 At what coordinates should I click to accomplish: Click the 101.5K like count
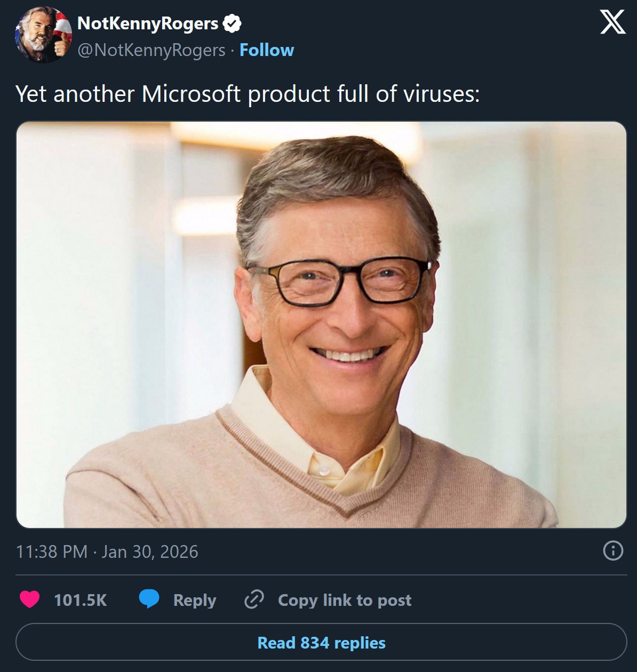(80, 600)
